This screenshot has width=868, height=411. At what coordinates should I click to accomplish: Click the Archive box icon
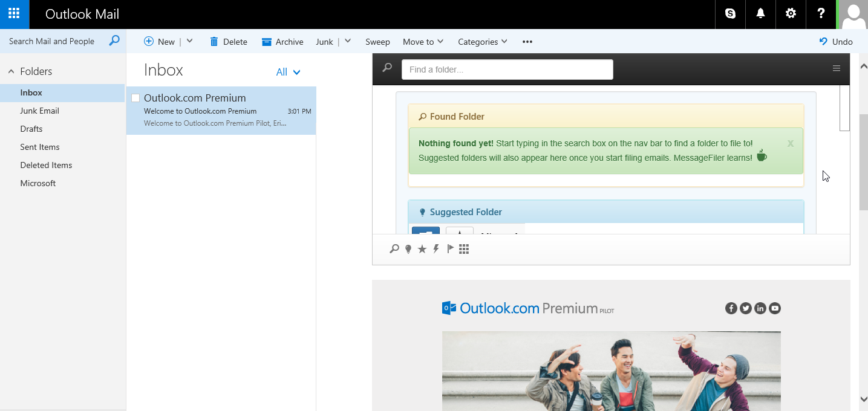(x=267, y=42)
